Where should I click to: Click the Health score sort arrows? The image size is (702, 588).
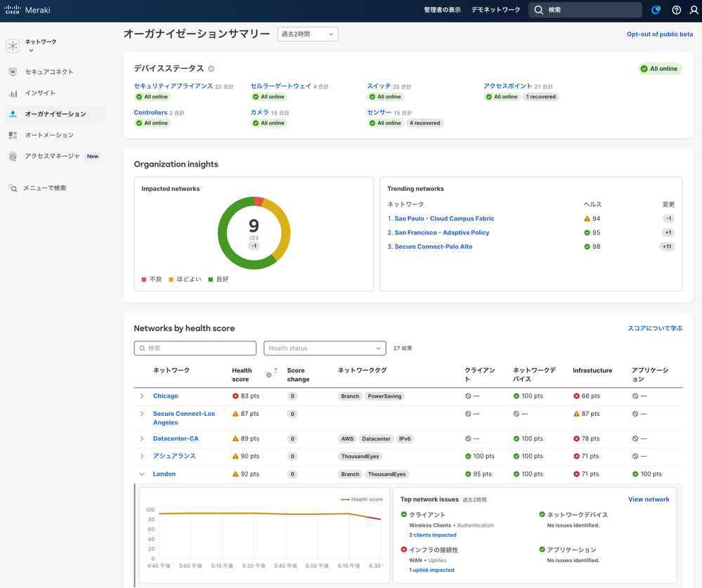tap(275, 372)
